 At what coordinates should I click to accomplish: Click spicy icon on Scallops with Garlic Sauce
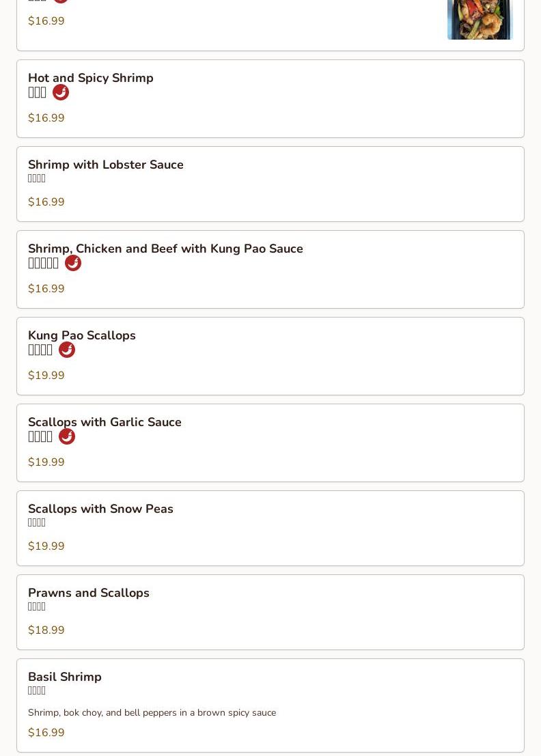tap(67, 436)
